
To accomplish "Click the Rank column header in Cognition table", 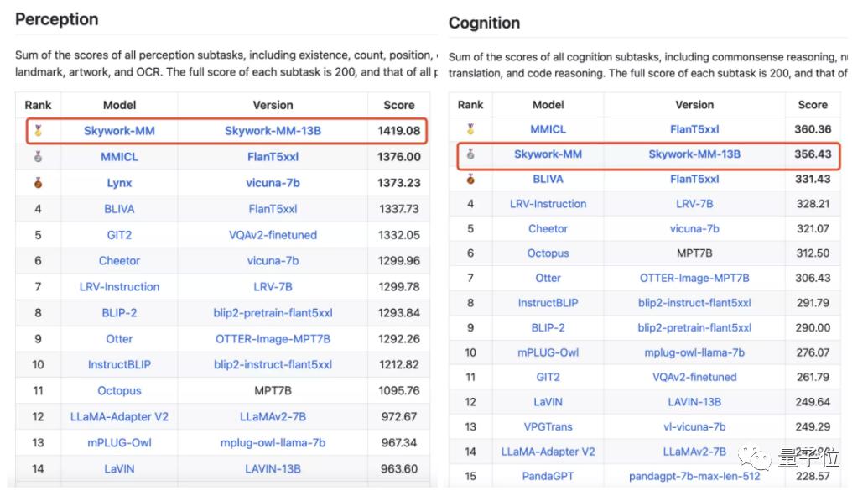I will (x=470, y=105).
